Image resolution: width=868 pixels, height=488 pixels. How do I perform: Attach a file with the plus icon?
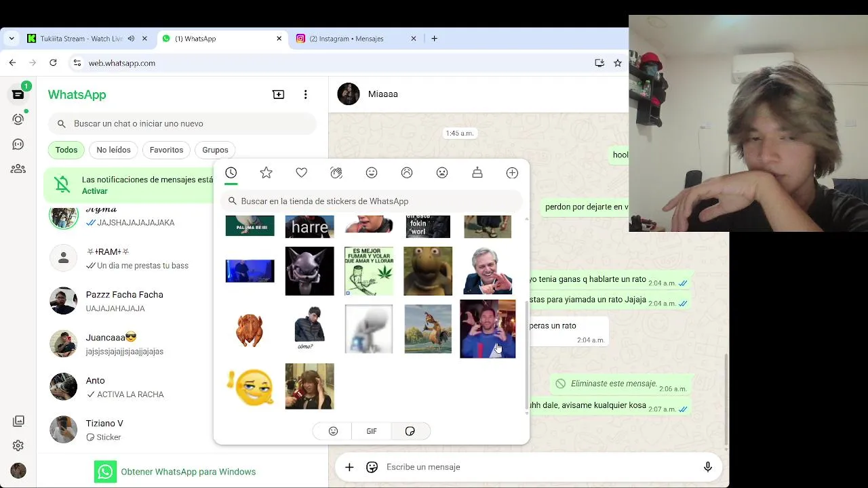pyautogui.click(x=349, y=467)
